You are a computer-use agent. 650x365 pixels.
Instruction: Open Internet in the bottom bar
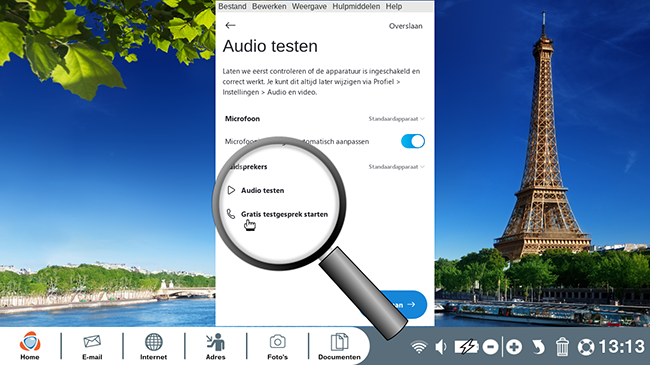pos(153,347)
